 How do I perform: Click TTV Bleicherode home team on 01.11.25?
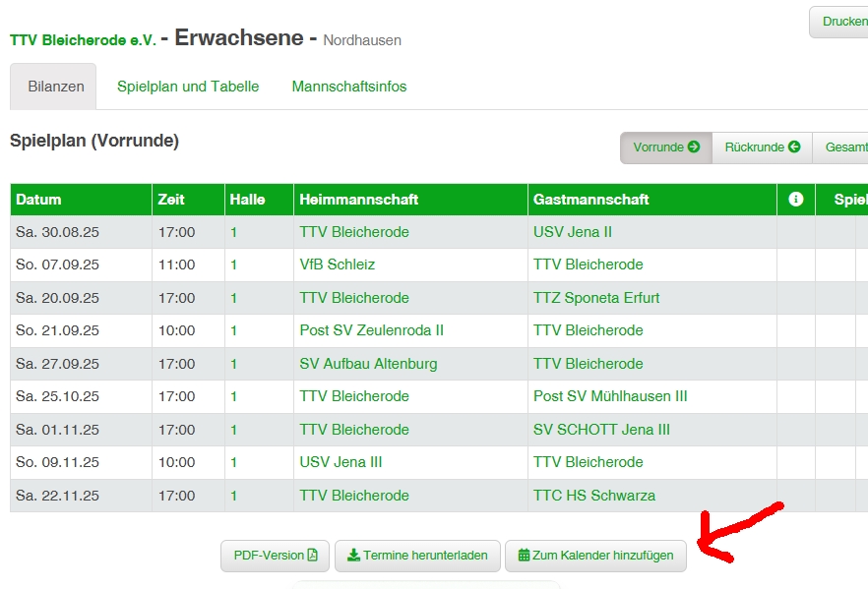[354, 429]
